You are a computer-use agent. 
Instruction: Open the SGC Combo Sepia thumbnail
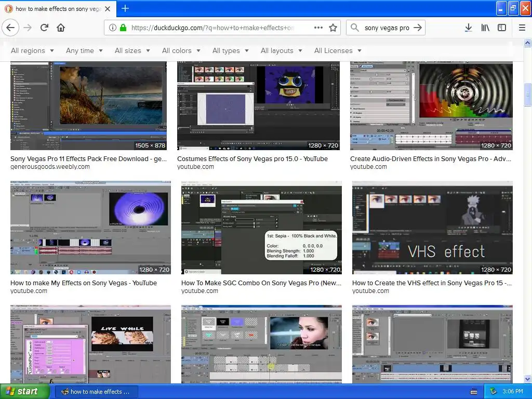coord(261,228)
